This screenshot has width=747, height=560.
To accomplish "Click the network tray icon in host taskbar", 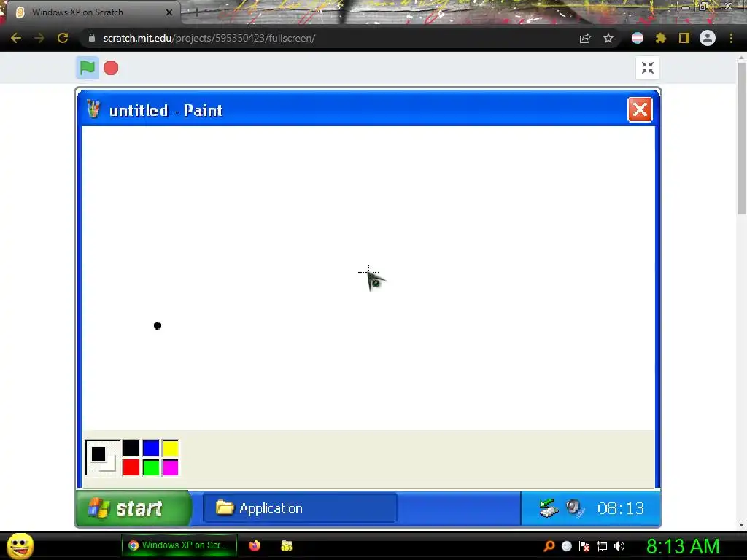I will click(602, 546).
